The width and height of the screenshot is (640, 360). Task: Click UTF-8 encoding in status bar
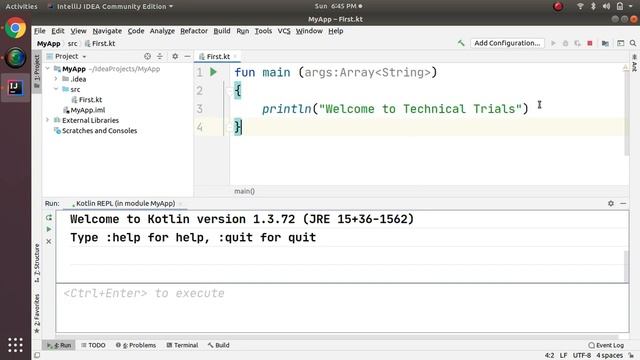(x=582, y=356)
